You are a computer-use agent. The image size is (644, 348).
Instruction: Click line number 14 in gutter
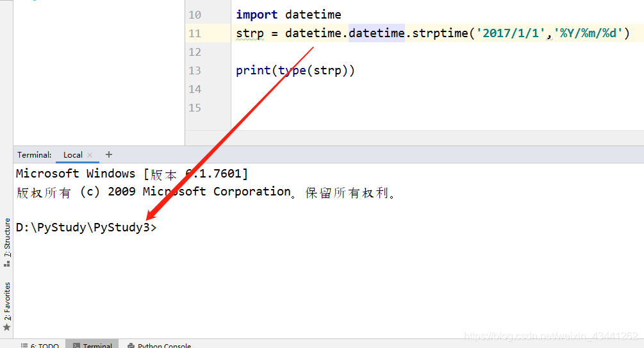[x=195, y=89]
